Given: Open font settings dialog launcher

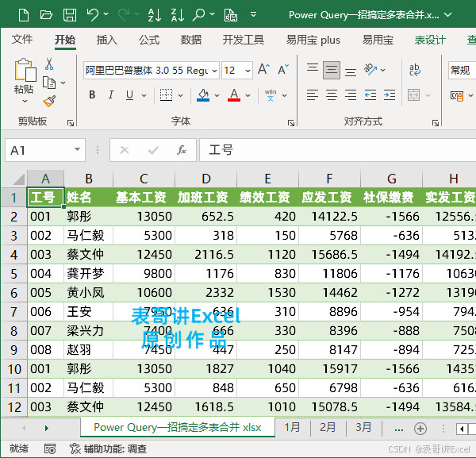Looking at the screenshot, I should pyautogui.click(x=291, y=123).
